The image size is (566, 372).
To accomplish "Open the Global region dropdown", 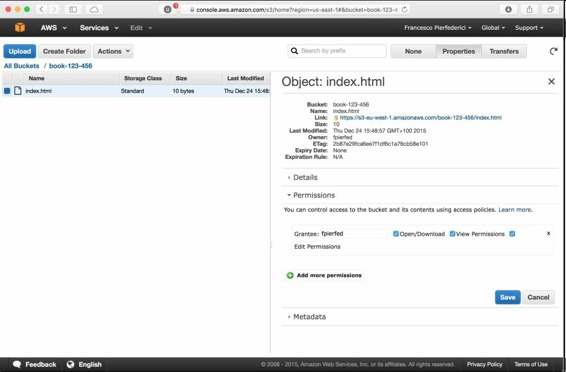I will click(493, 28).
